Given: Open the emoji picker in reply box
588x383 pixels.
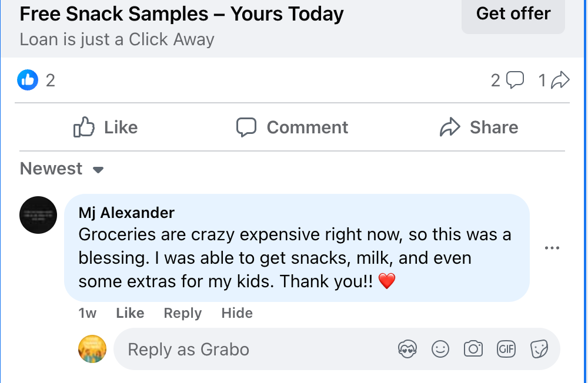Looking at the screenshot, I should click(440, 350).
